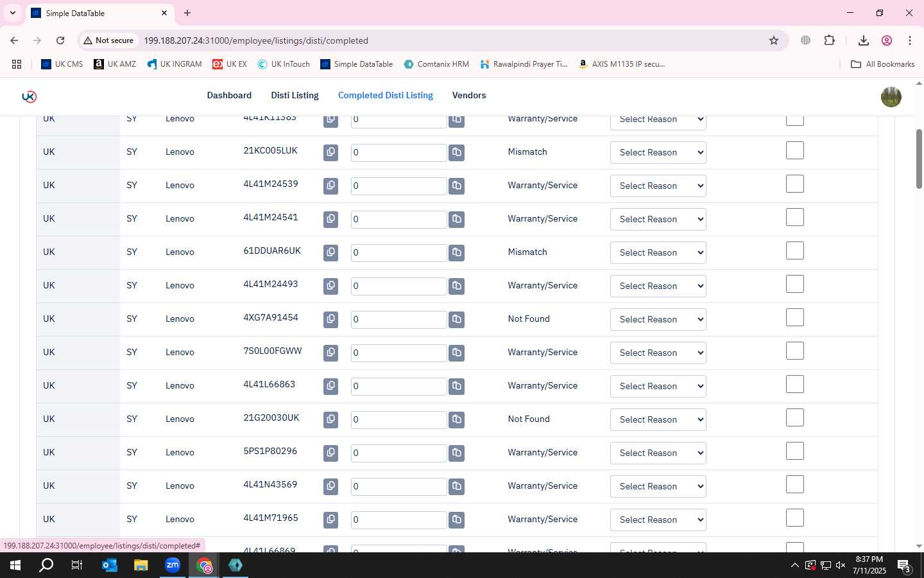Open Select Reason dropdown for 61DDUAR6UK
924x578 pixels.
coord(658,253)
